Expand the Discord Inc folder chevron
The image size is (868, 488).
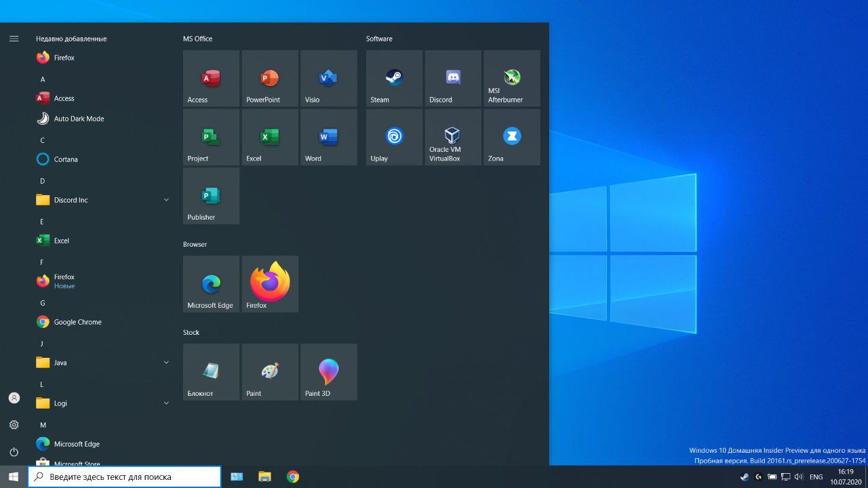(166, 200)
